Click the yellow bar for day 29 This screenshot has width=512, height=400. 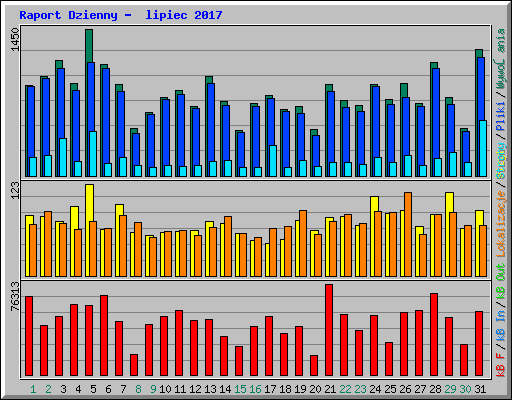[449, 202]
